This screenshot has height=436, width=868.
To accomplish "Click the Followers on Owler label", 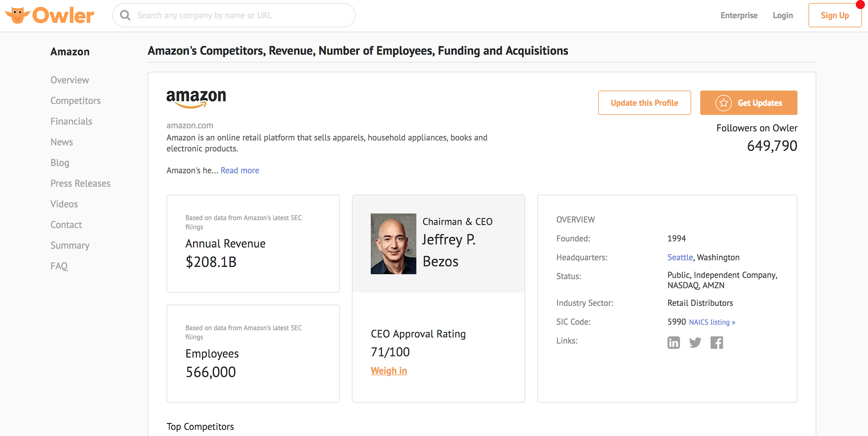I will pos(757,128).
